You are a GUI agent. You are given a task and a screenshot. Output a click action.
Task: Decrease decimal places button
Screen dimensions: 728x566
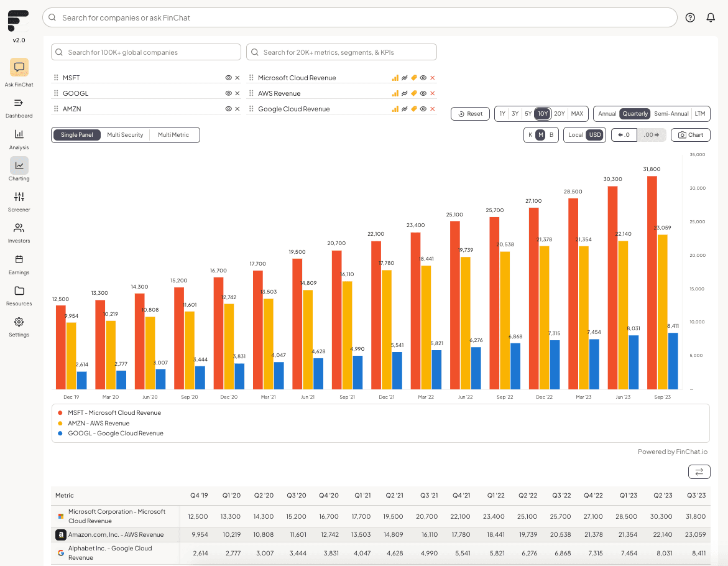point(624,135)
